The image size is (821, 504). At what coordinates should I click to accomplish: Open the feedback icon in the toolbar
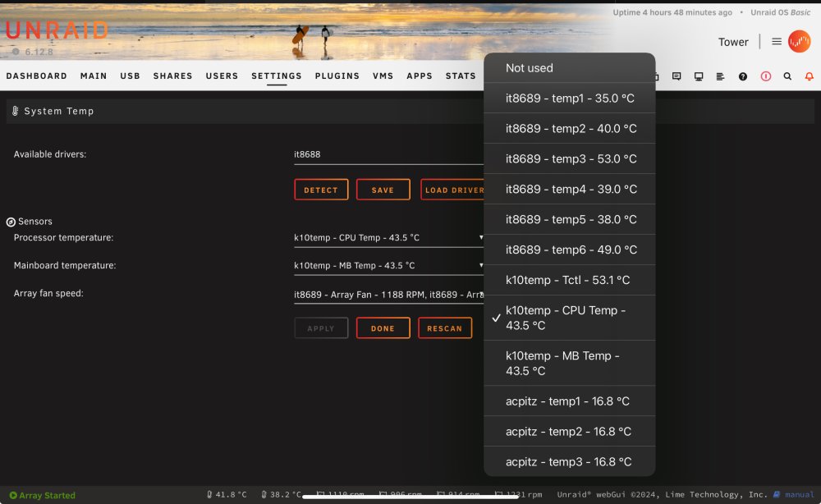(x=677, y=76)
